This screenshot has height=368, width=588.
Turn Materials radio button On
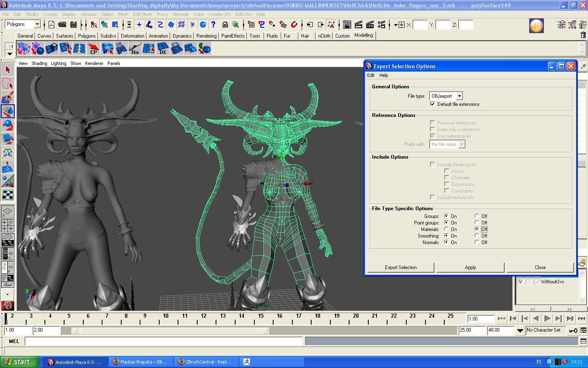point(446,229)
